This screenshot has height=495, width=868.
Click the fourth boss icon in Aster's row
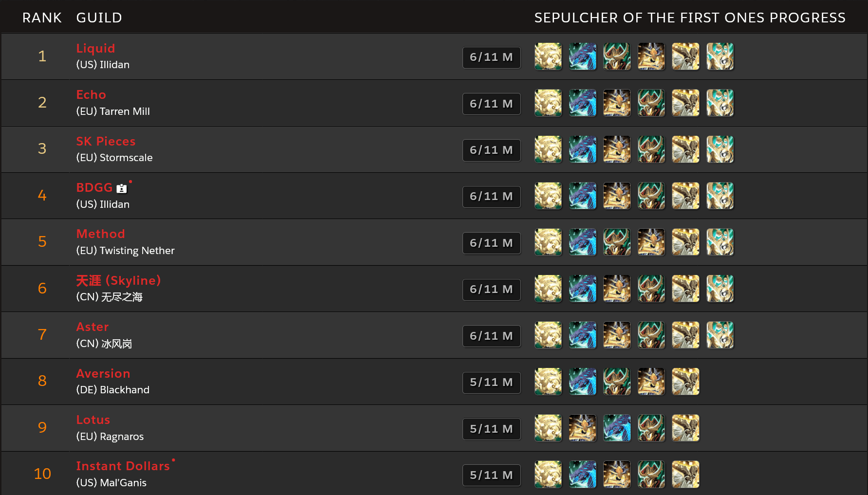tap(651, 335)
